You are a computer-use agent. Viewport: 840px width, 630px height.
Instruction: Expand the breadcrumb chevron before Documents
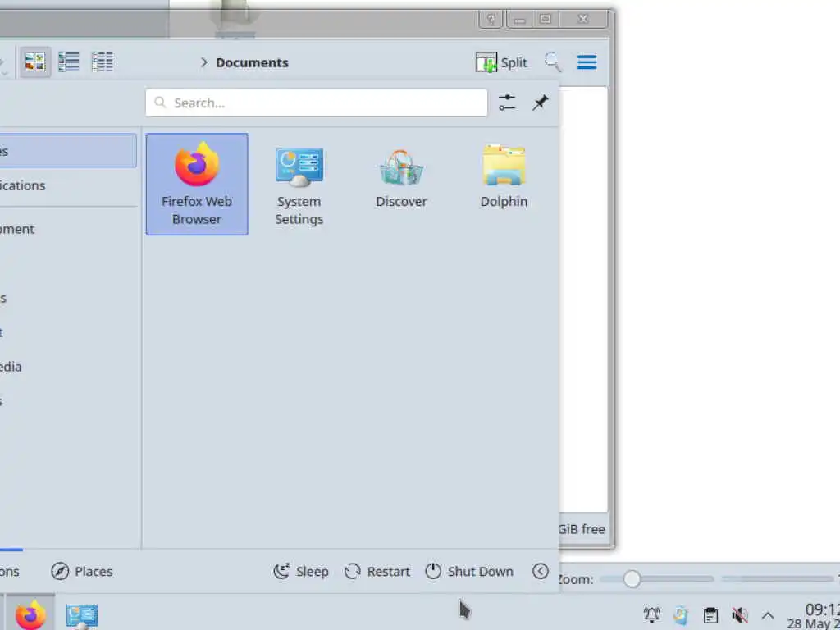click(203, 62)
